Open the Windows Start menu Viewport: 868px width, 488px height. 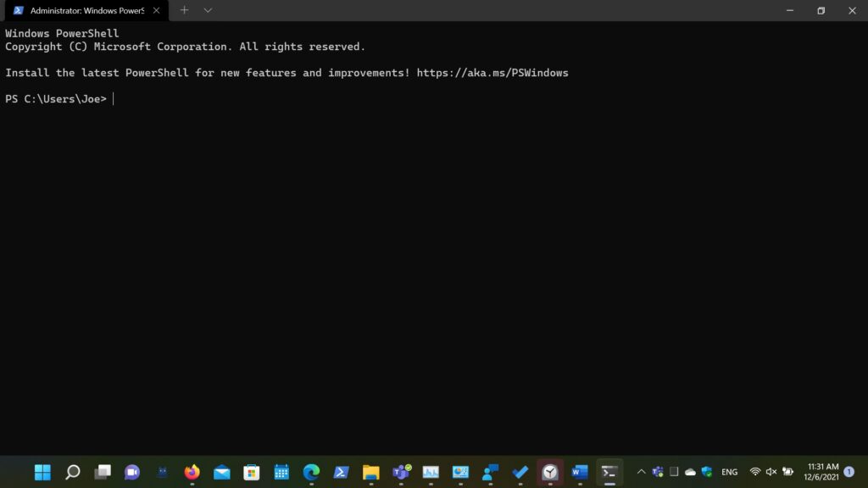tap(42, 472)
